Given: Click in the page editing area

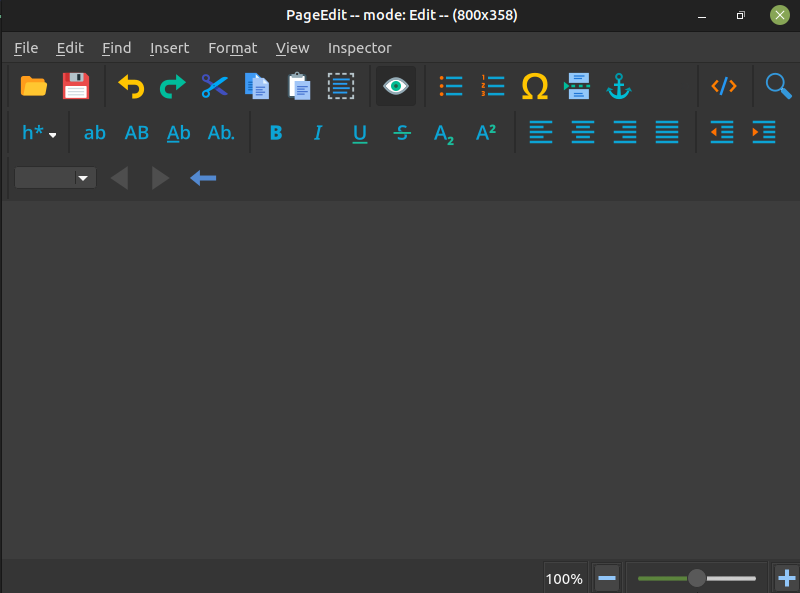Looking at the screenshot, I should coord(400,380).
